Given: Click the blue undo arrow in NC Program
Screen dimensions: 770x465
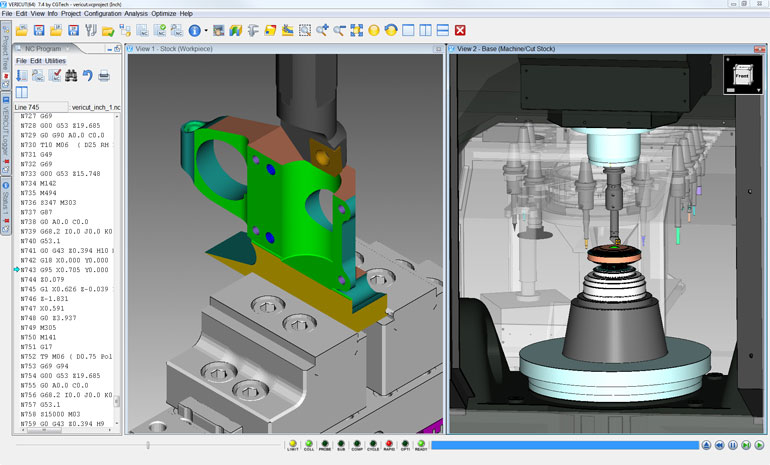Looking at the screenshot, I should (88, 75).
